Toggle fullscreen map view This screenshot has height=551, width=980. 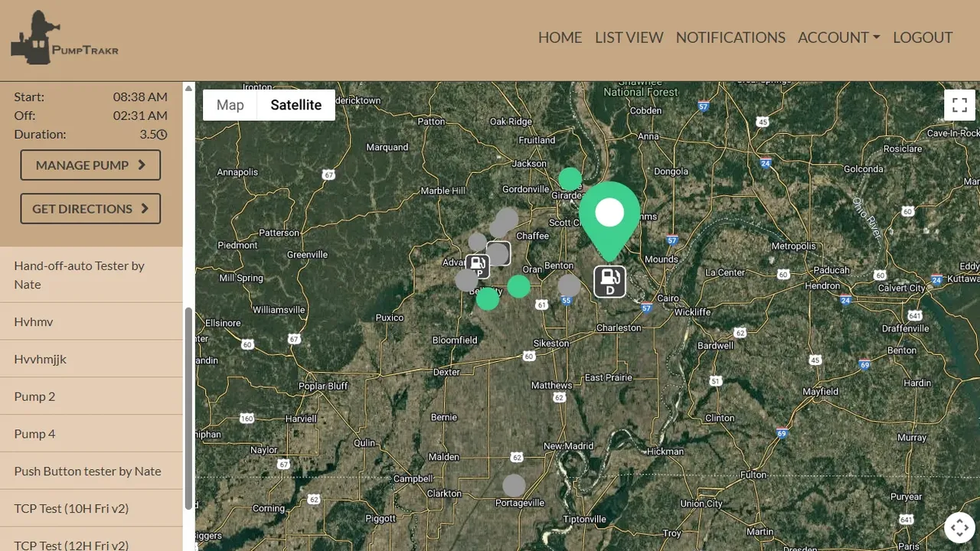(959, 106)
